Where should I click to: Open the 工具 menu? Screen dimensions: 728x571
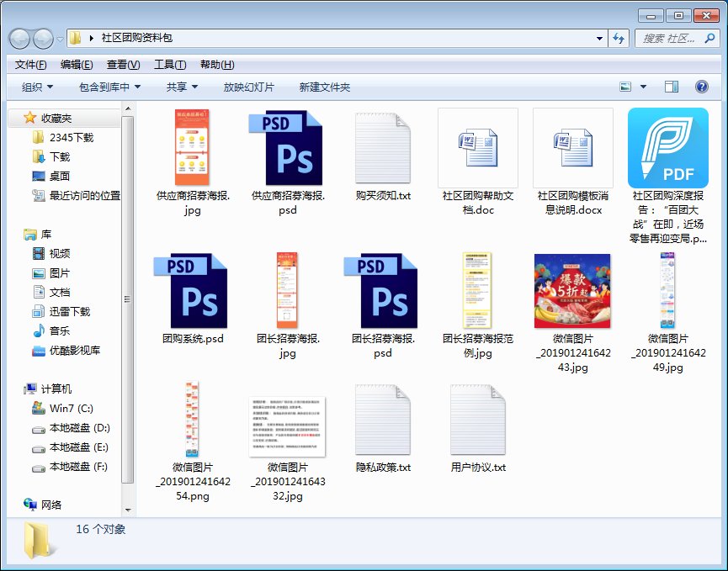click(166, 63)
